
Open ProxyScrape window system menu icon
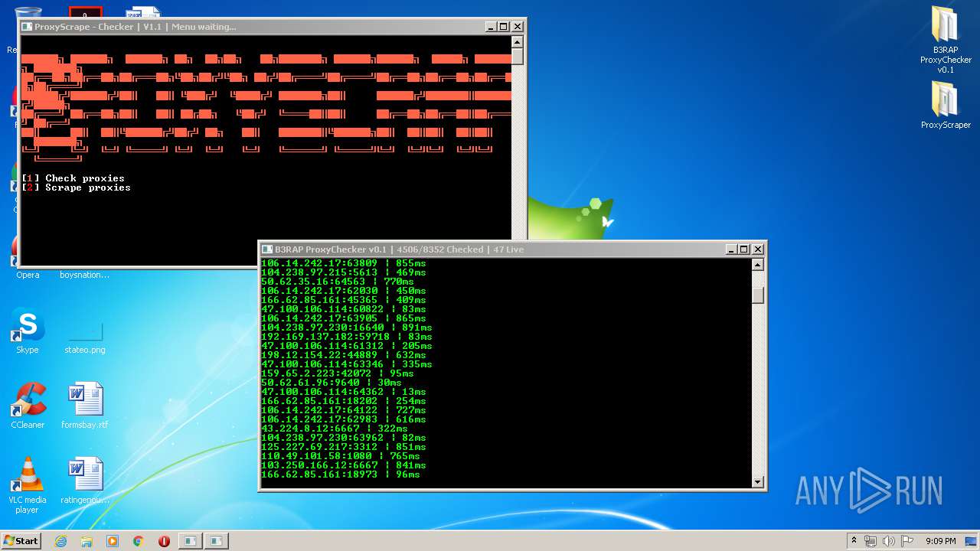point(27,27)
